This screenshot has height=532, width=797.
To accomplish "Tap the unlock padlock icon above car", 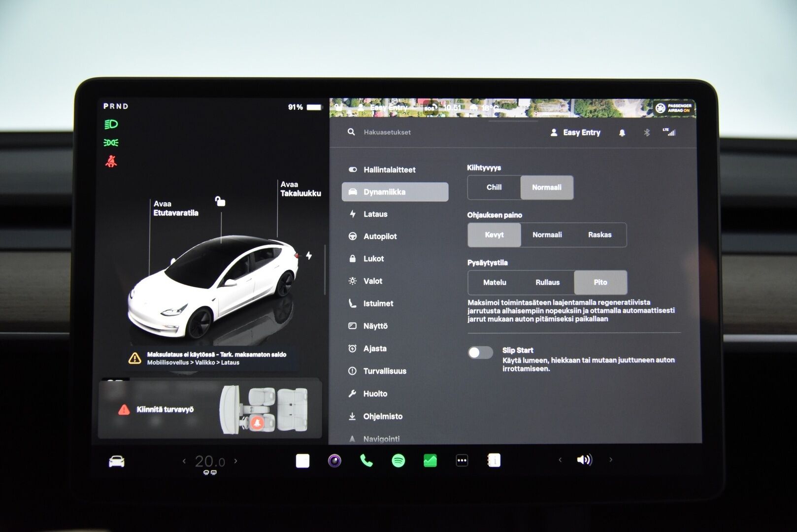I will pos(220,201).
